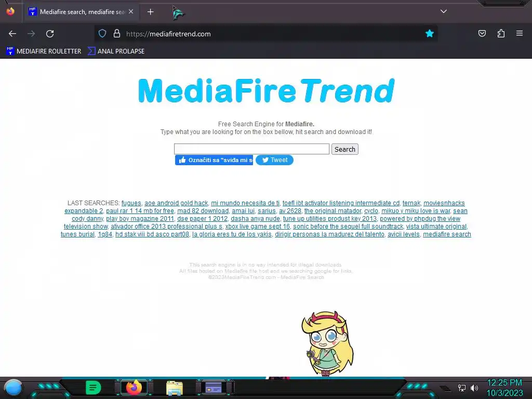The height and width of the screenshot is (399, 532).
Task: Close the Mediafire search tab
Action: pyautogui.click(x=131, y=11)
